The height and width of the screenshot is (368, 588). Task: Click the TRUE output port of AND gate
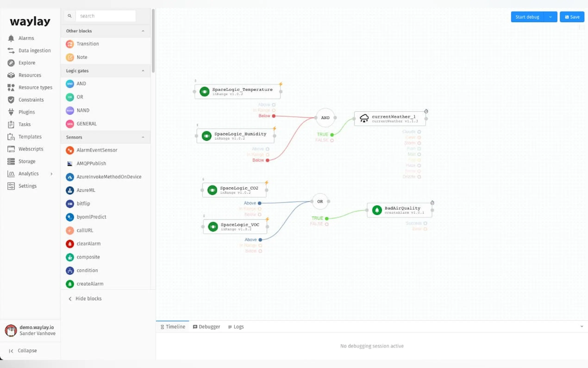(x=332, y=135)
